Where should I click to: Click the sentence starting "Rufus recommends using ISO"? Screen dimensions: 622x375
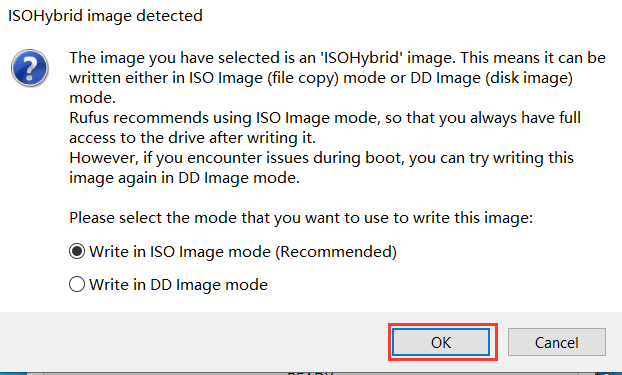click(325, 128)
